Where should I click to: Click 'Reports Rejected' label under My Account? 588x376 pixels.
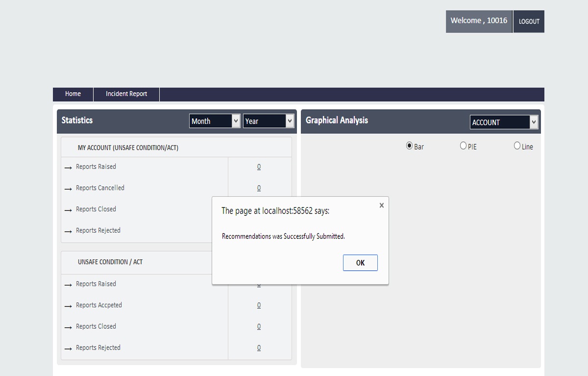click(x=98, y=231)
